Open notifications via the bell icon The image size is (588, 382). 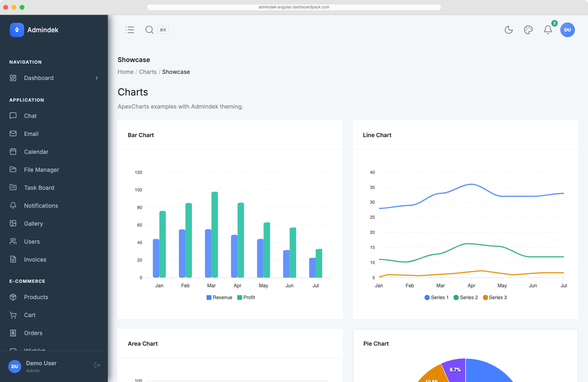pos(548,30)
